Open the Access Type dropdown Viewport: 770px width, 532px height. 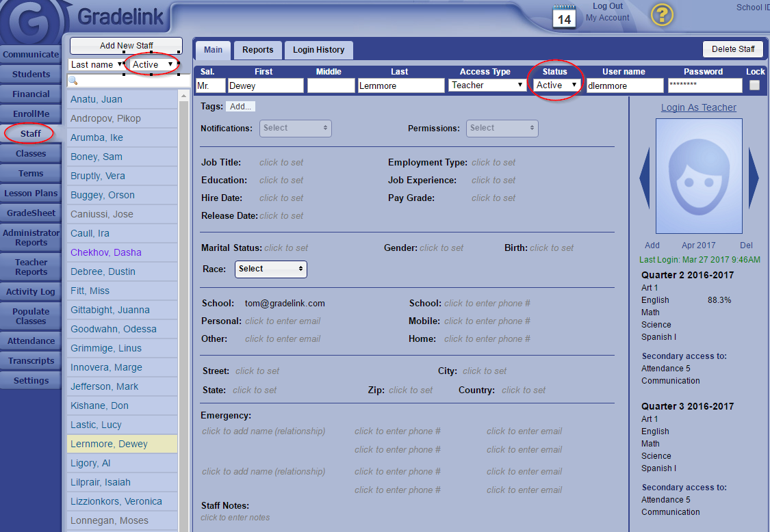[x=487, y=85]
